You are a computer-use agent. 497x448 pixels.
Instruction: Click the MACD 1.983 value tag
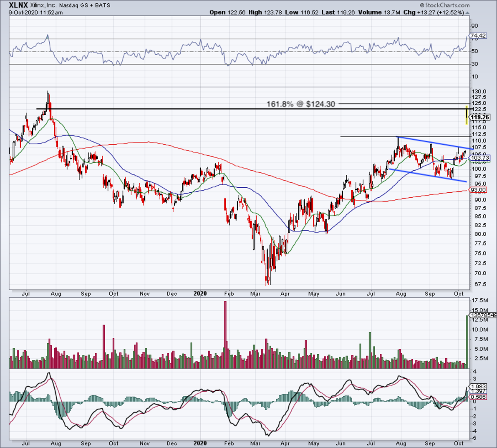(x=478, y=386)
